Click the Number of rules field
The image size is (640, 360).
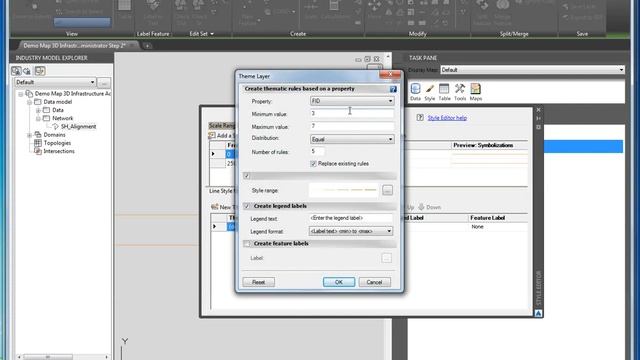tap(317, 151)
